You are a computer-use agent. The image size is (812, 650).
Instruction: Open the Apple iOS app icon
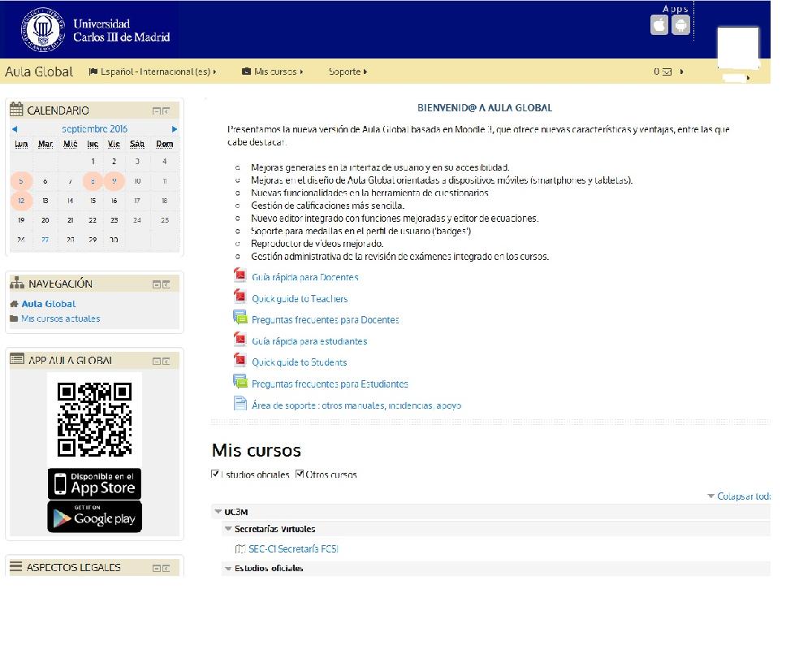coord(659,25)
